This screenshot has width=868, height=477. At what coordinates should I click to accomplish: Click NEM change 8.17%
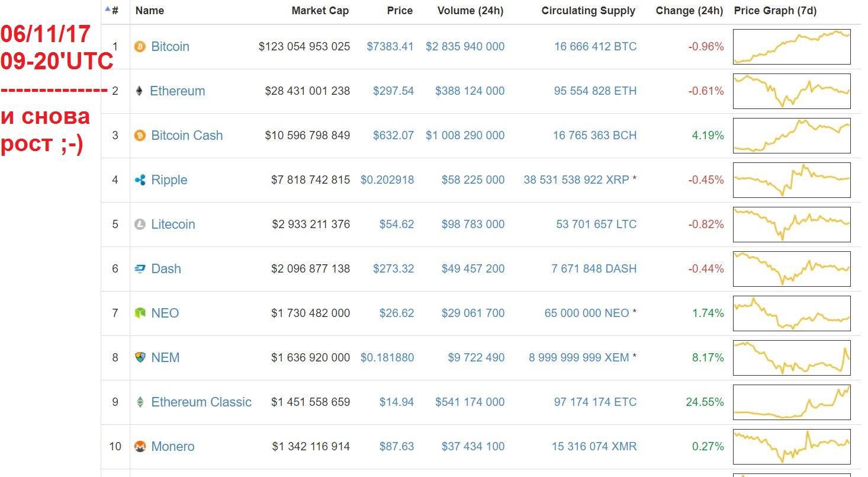(x=708, y=357)
